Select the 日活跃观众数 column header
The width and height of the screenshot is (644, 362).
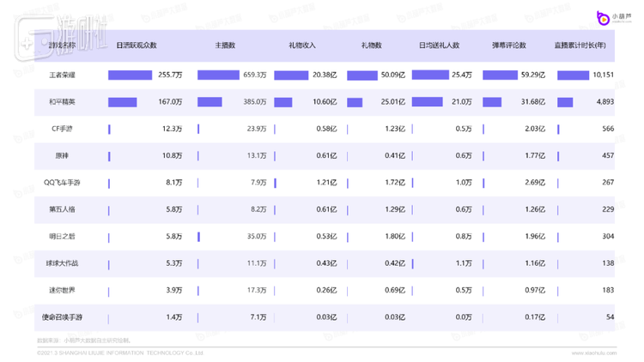point(136,45)
